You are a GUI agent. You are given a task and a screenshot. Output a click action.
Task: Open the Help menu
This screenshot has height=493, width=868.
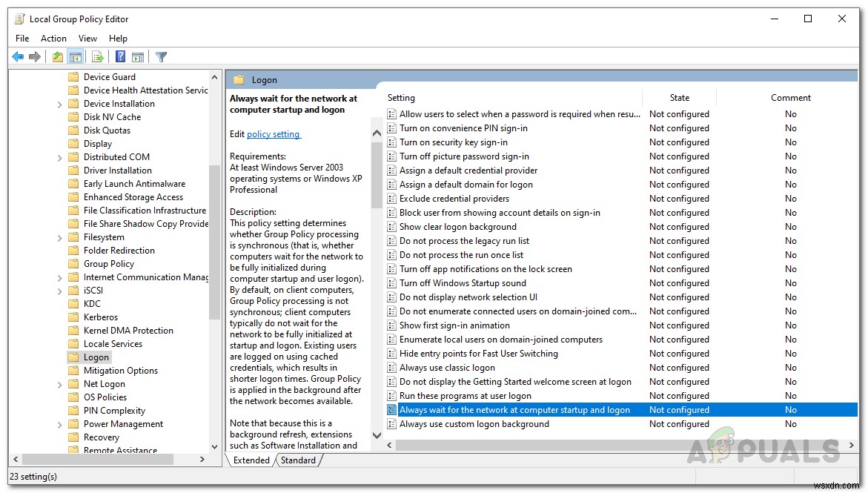tap(118, 39)
